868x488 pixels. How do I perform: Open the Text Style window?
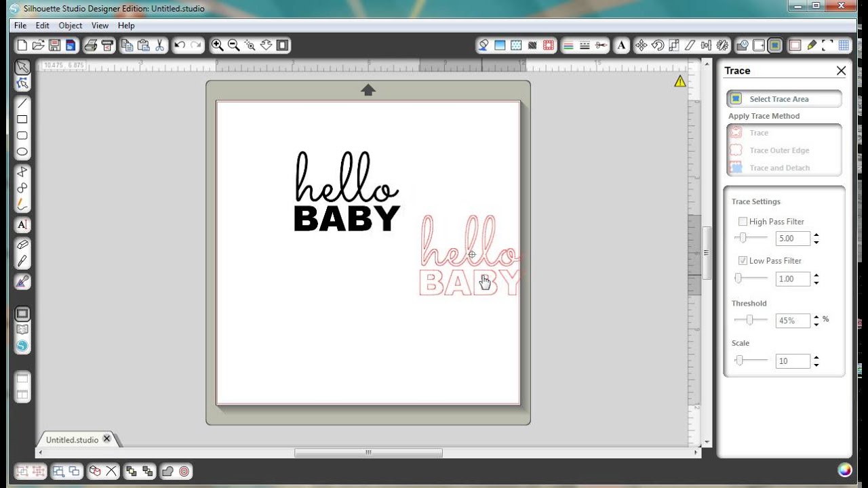coord(621,45)
